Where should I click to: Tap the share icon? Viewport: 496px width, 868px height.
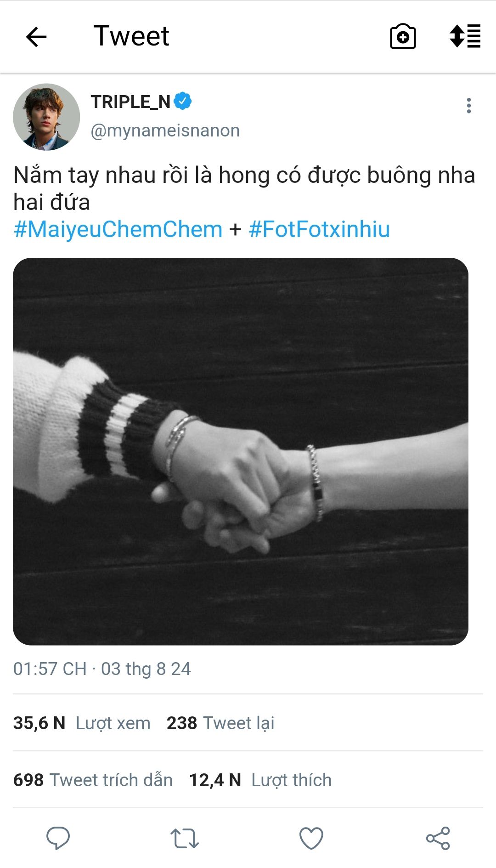pos(438,838)
